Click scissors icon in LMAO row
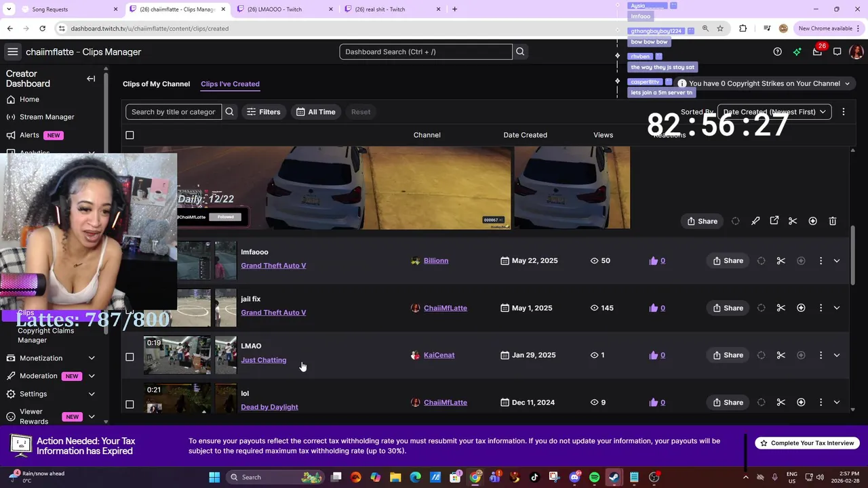Screen dimensions: 868x488 point(781,355)
